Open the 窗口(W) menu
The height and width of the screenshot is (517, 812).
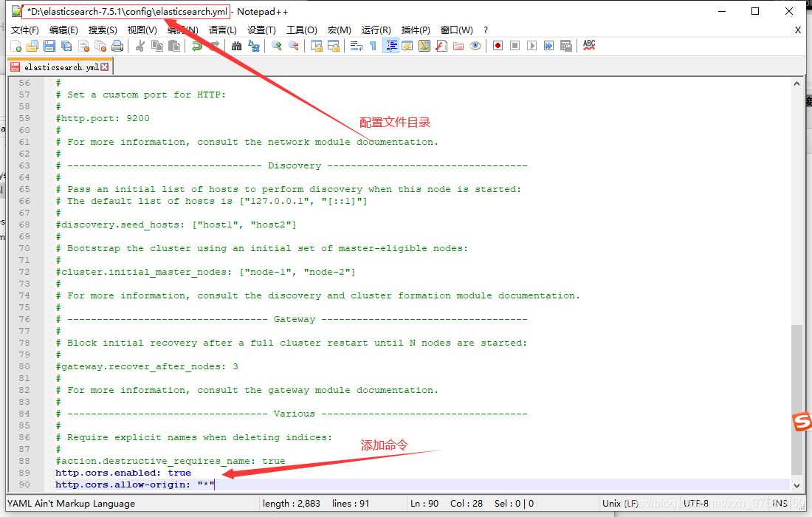click(x=456, y=30)
